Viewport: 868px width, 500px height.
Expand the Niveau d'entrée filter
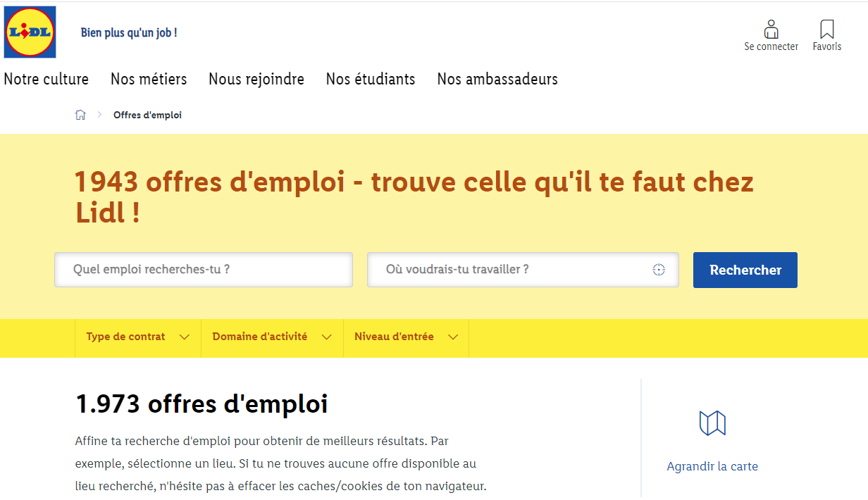pyautogui.click(x=406, y=337)
